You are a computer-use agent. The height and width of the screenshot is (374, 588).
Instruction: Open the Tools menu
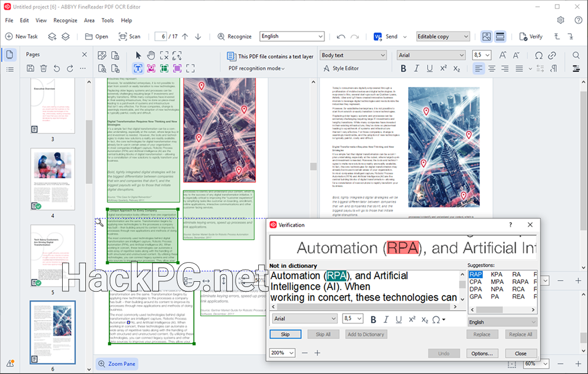tap(107, 20)
